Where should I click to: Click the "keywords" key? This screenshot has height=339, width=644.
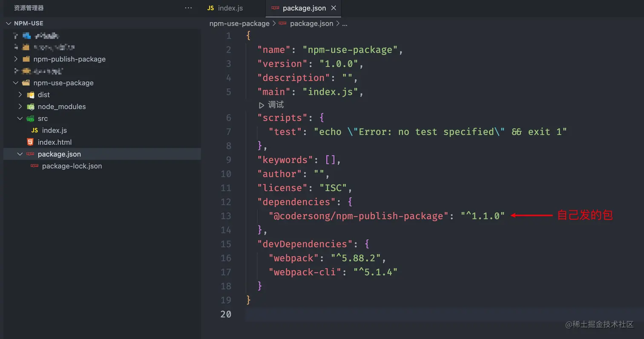pyautogui.click(x=285, y=160)
